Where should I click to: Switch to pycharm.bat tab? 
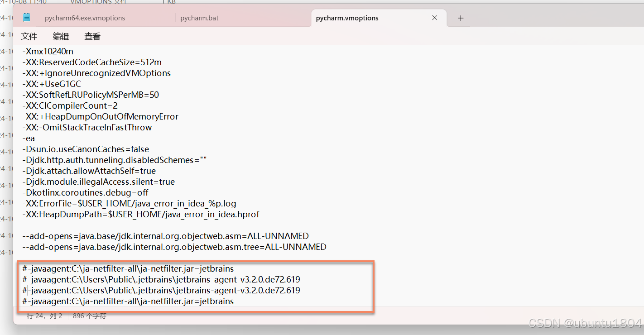[x=200, y=18]
